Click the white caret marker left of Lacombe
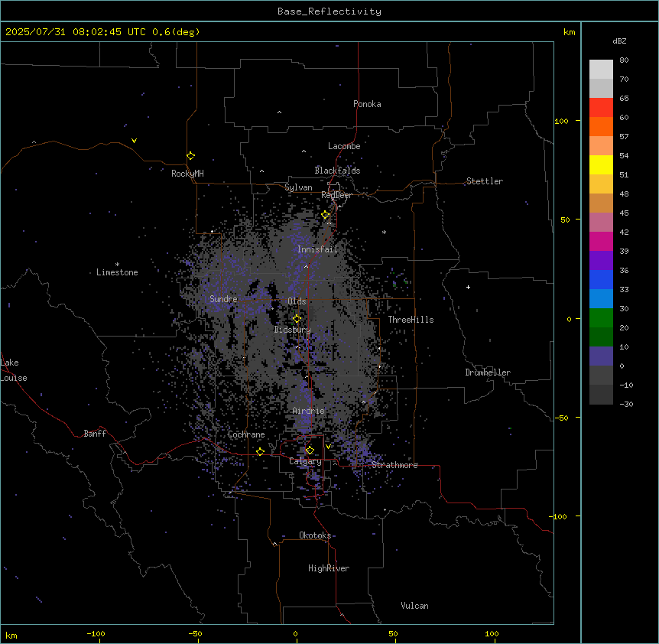 [304, 151]
